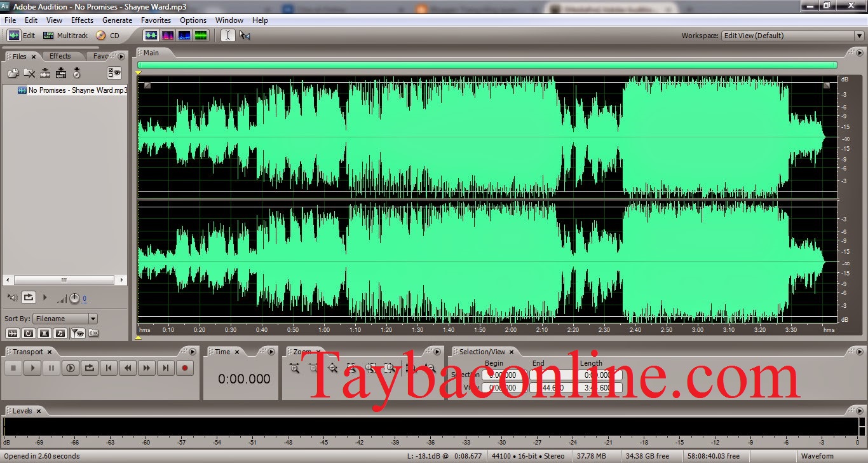Click the Files panel preview play arrow
Viewport: 868px width, 463px height.
coord(44,297)
